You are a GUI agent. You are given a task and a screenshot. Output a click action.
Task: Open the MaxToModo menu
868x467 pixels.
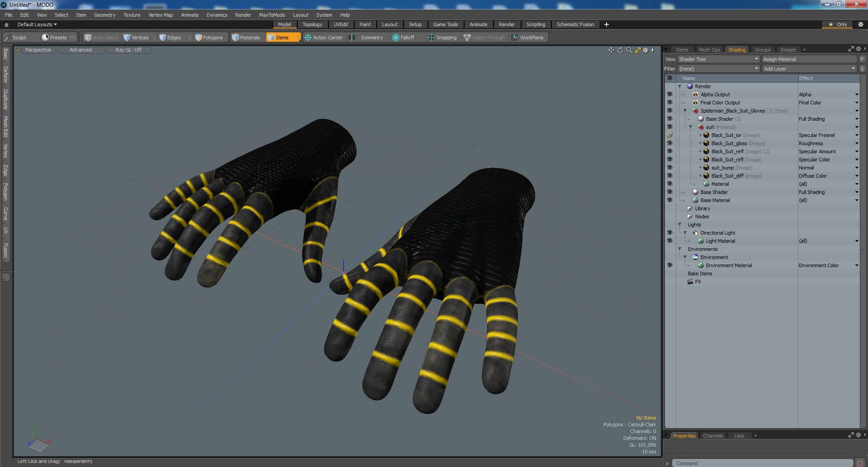[272, 15]
